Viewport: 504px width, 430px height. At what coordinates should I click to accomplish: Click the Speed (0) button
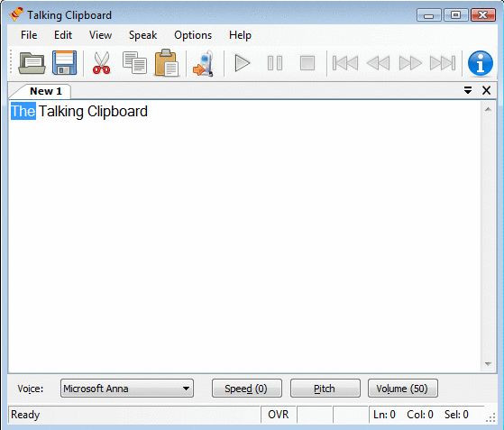[x=247, y=389]
